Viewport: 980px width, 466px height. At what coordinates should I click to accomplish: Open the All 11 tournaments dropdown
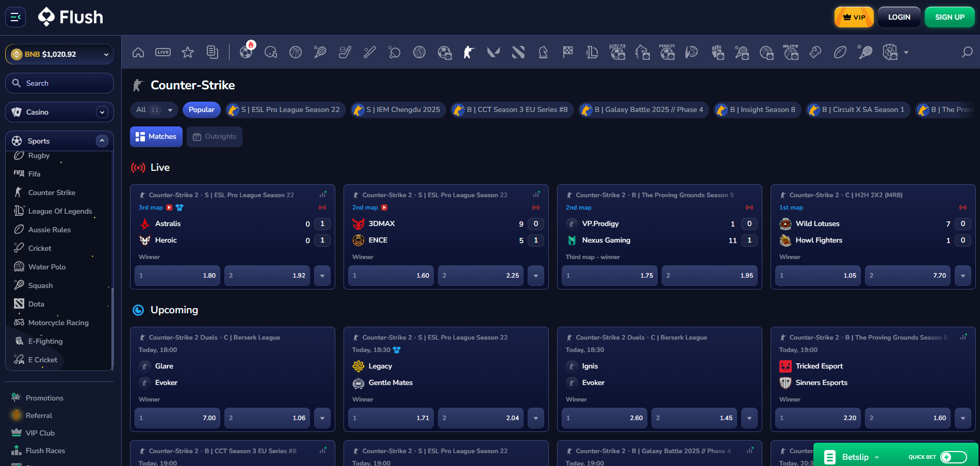tap(154, 110)
